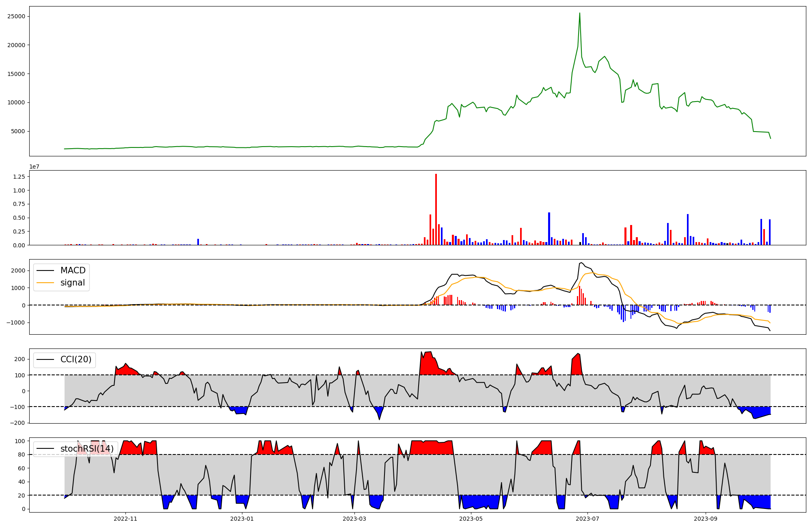Click the 2000 tick on the MACD axis
Screen dimensions: 812x528
(x=19, y=270)
